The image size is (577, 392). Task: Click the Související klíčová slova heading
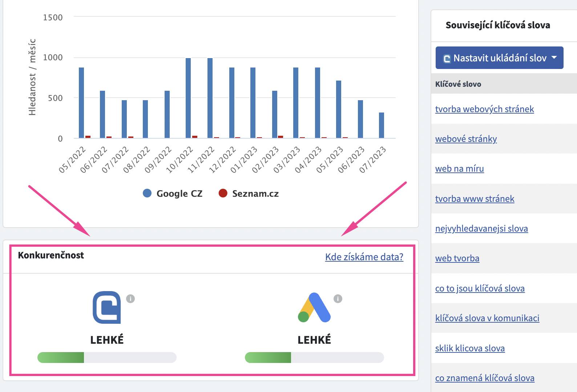[498, 25]
